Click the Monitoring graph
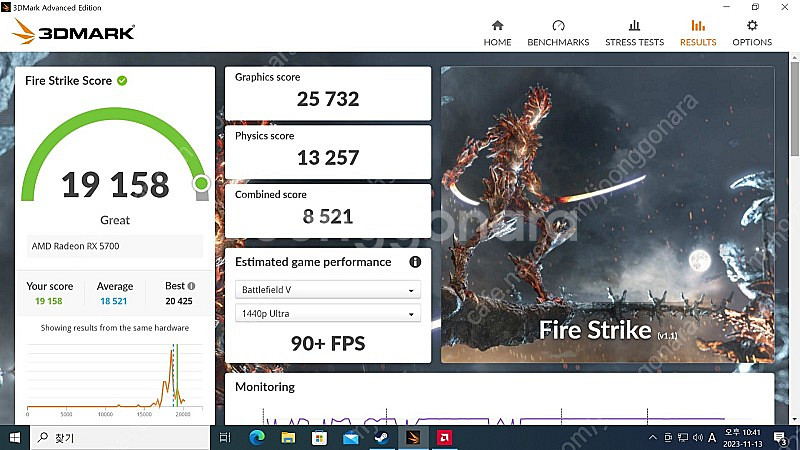This screenshot has width=800, height=450. [494, 417]
